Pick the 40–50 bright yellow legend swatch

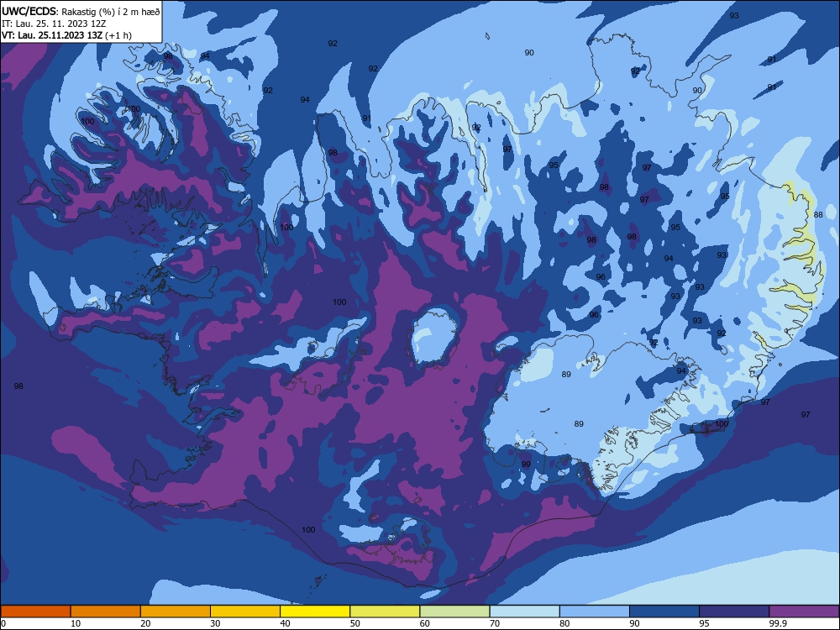pos(315,611)
